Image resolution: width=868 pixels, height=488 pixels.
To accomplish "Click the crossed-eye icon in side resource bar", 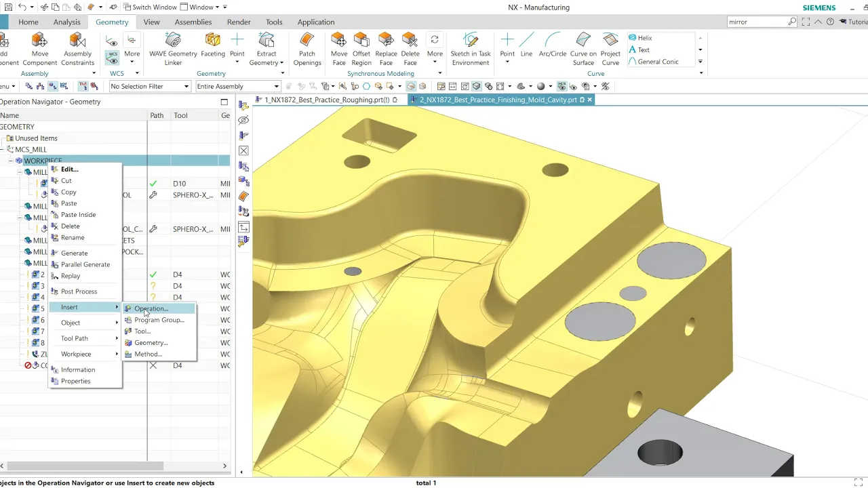I will tap(243, 120).
